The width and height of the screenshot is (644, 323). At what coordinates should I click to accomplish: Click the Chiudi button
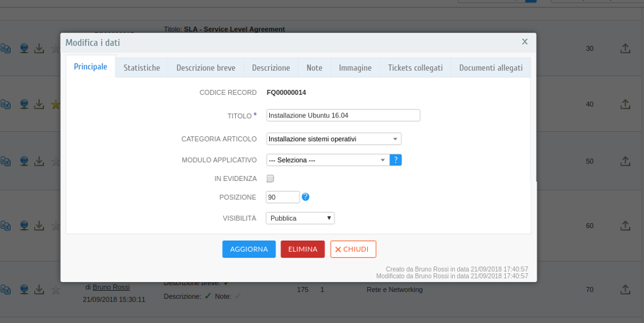(353, 249)
